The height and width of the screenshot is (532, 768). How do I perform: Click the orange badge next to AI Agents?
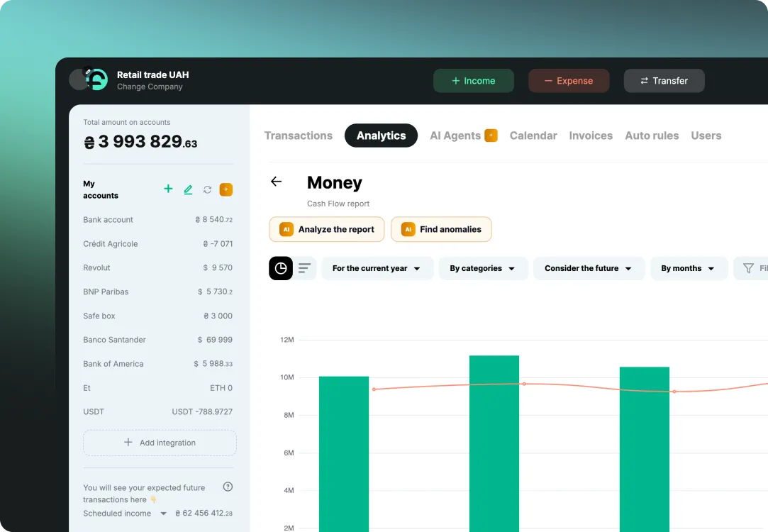(491, 135)
